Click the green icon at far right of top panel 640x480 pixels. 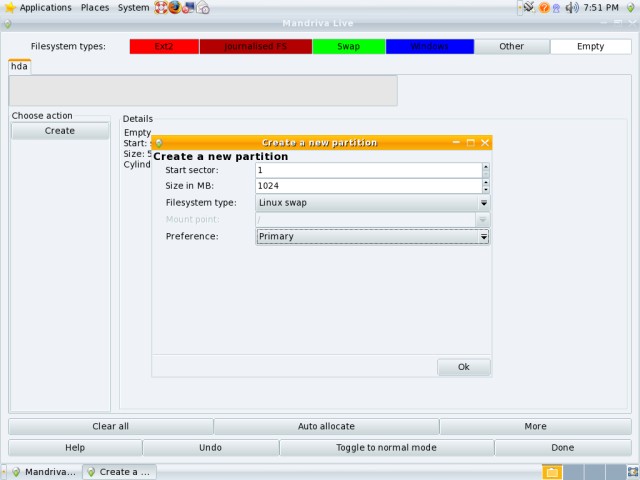[631, 7]
